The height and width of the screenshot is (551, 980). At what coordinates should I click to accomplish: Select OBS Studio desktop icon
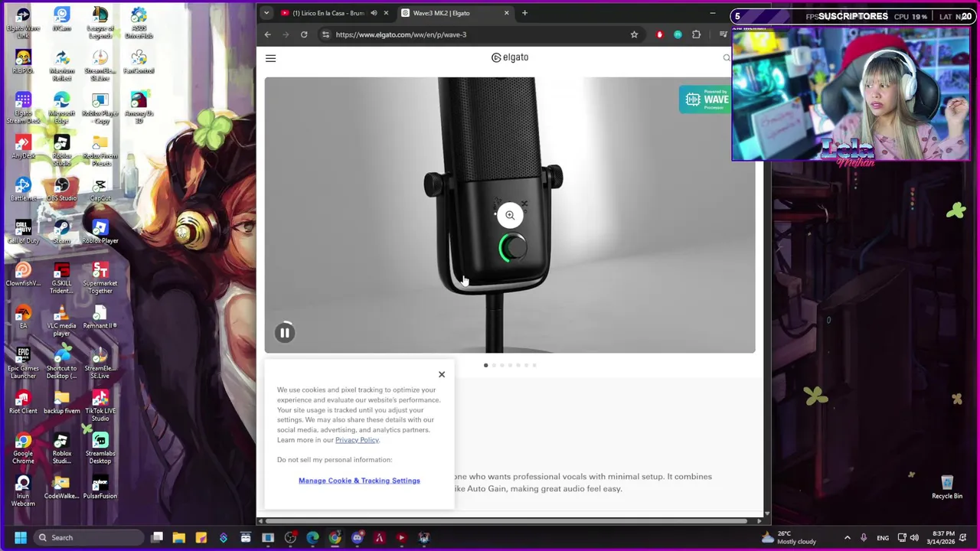click(x=62, y=190)
